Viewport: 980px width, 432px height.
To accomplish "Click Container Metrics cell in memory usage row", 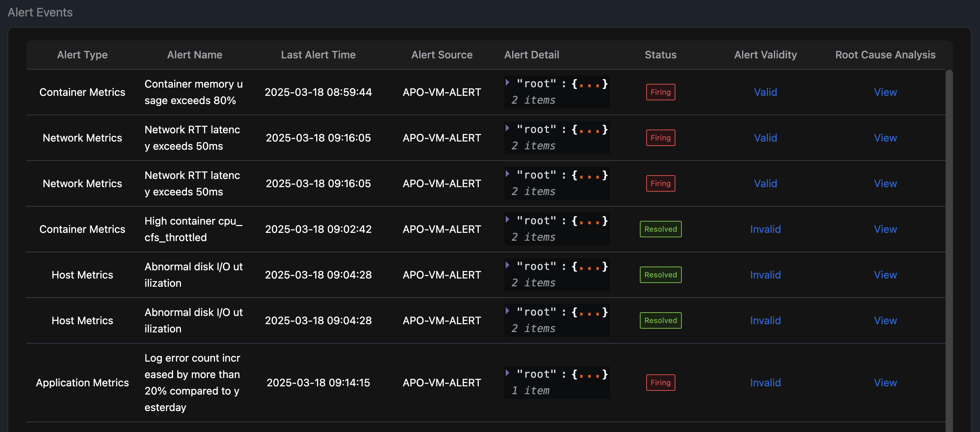I will click(x=82, y=92).
